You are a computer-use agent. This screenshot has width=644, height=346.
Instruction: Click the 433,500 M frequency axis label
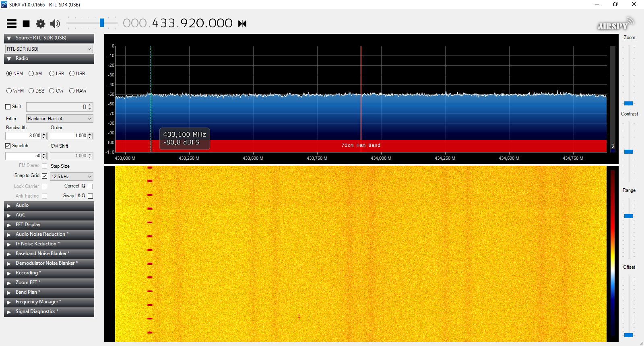(253, 159)
